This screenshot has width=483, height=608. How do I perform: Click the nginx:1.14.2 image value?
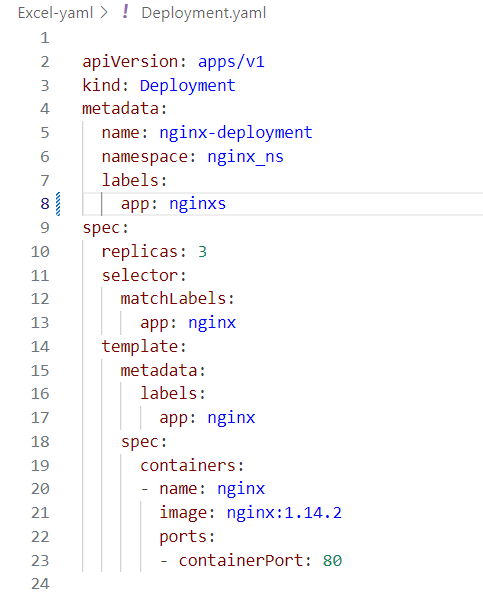click(284, 513)
